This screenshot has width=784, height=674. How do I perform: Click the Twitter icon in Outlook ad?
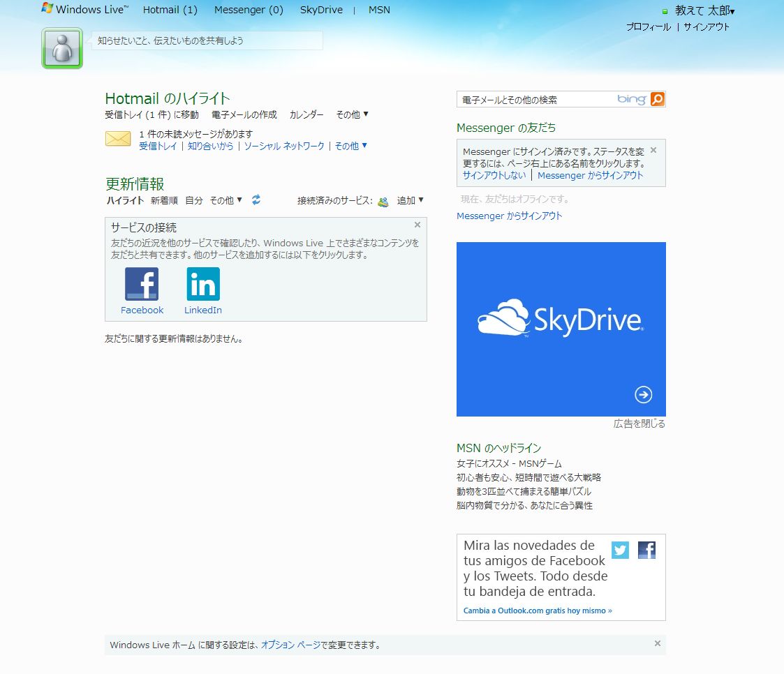coord(620,550)
